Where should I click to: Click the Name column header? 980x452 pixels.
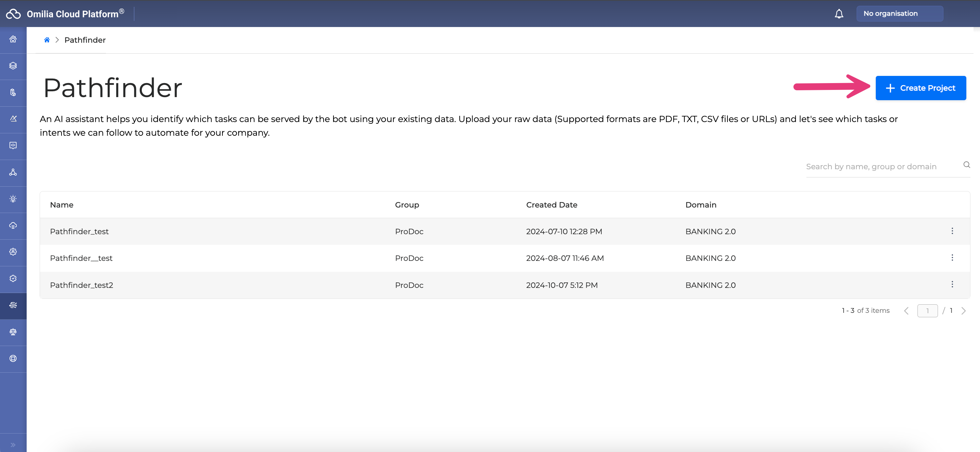[62, 205]
